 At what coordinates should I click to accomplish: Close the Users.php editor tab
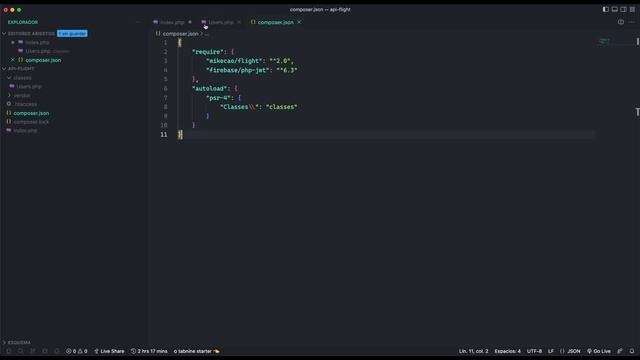point(239,22)
